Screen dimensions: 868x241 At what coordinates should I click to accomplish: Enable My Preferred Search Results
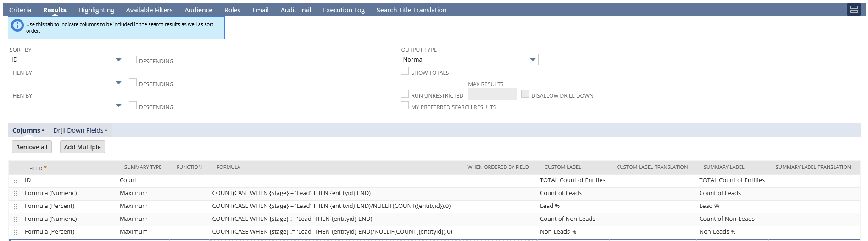point(405,106)
